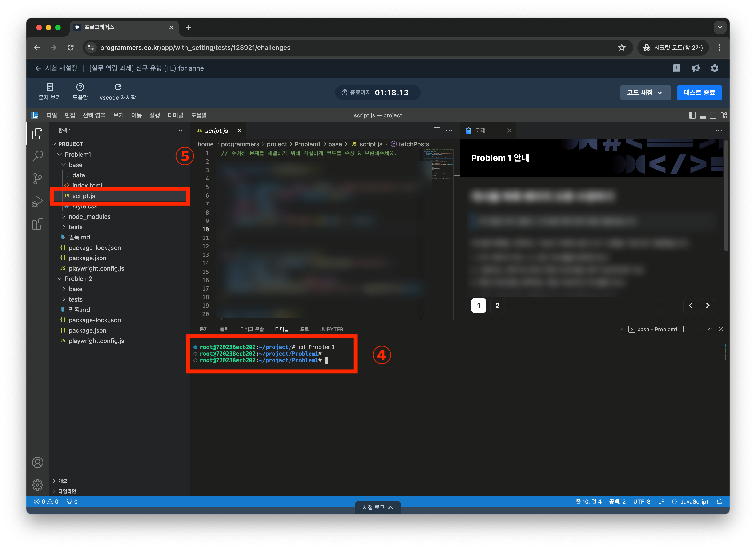This screenshot has width=756, height=549.
Task: Collapse the Problem2 folder
Action: point(78,278)
